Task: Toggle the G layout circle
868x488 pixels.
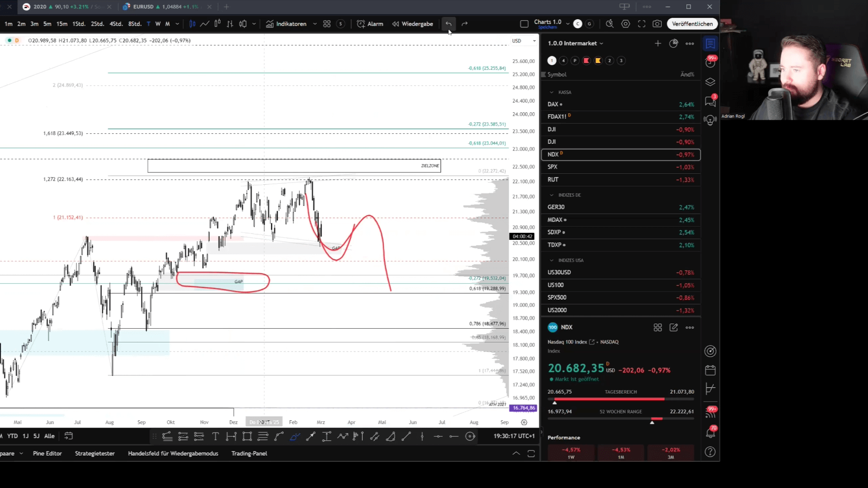Action: (589, 24)
